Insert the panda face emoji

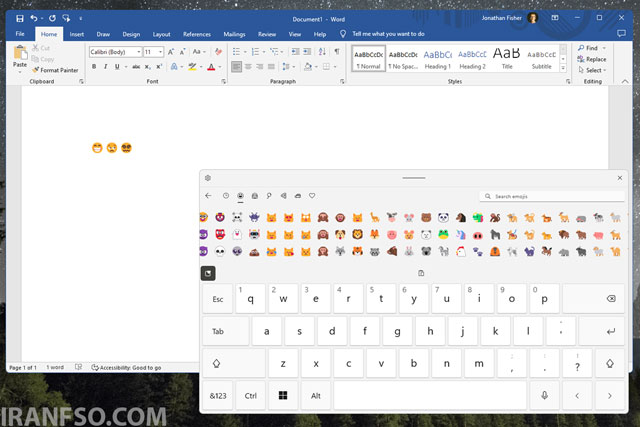[443, 218]
